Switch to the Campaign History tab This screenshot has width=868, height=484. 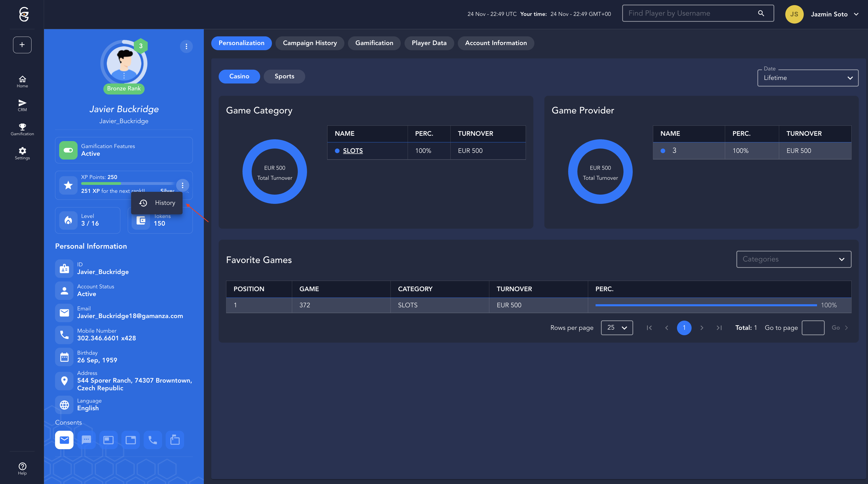point(310,43)
